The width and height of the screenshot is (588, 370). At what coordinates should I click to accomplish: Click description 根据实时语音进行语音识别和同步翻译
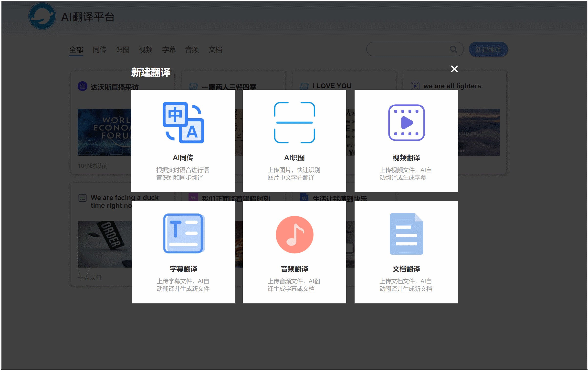tap(183, 174)
